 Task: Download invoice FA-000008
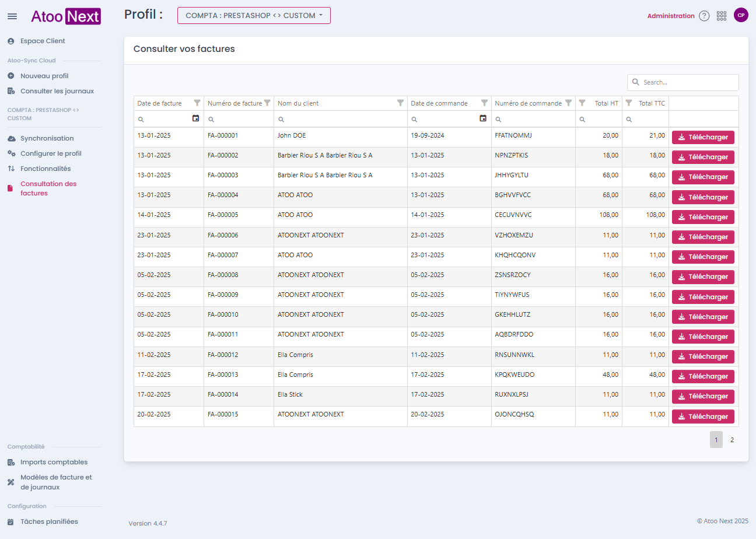[x=703, y=276]
